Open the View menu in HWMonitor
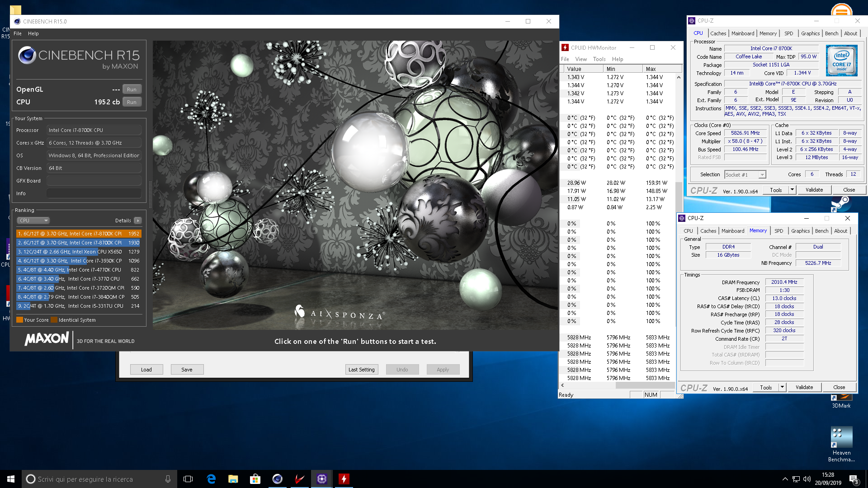 [581, 59]
